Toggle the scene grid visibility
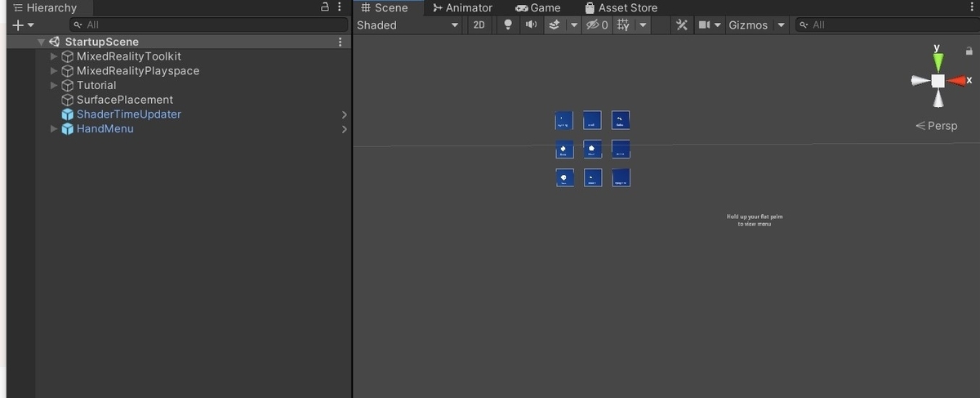 tap(624, 25)
